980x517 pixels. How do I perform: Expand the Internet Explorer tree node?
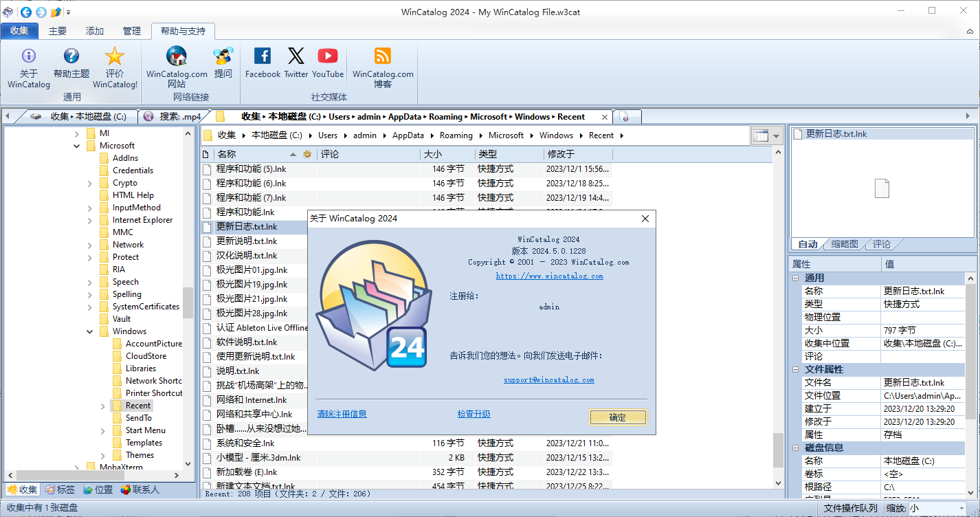(90, 220)
